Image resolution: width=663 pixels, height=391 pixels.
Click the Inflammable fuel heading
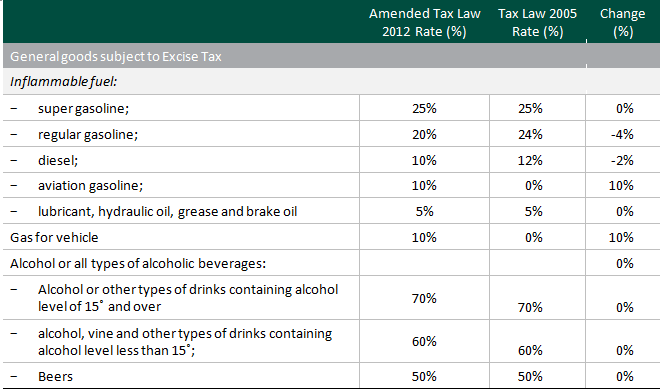pos(63,81)
